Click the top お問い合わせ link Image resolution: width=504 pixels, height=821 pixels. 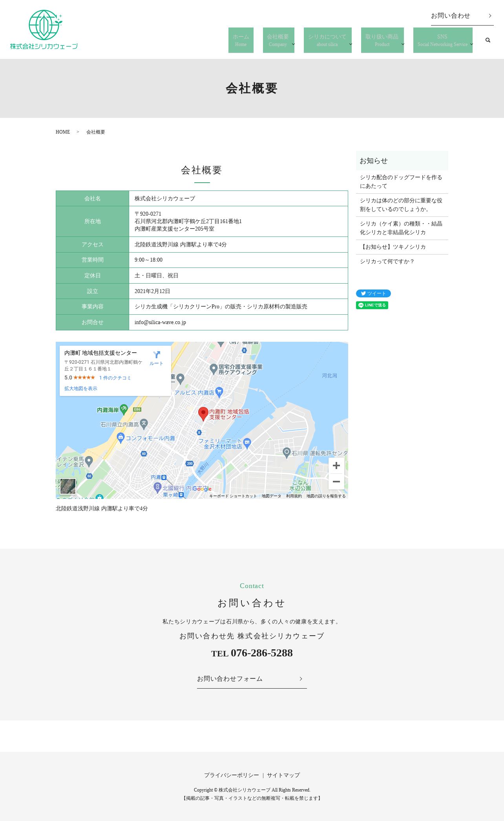[x=462, y=16]
